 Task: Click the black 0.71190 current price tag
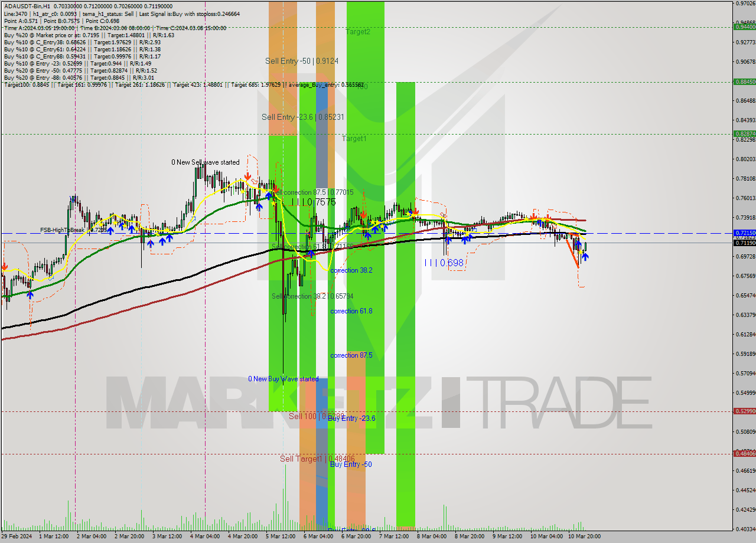tap(744, 243)
